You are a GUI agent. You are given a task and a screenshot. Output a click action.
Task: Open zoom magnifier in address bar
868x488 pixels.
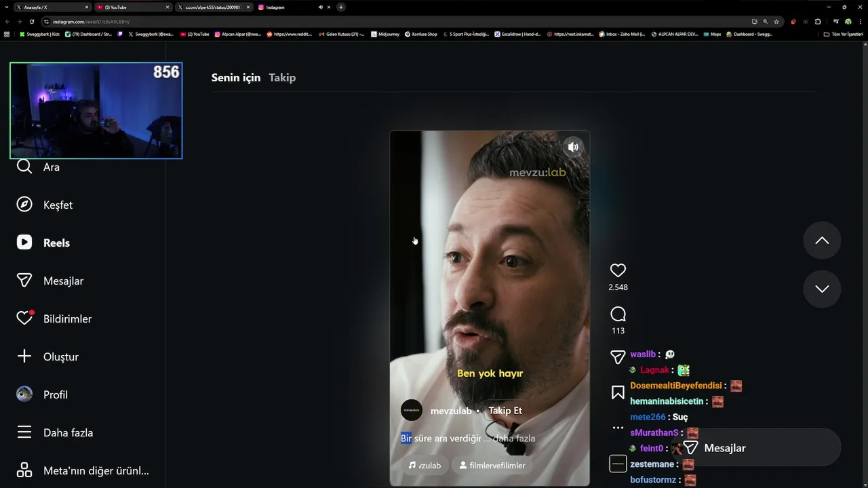tap(766, 22)
